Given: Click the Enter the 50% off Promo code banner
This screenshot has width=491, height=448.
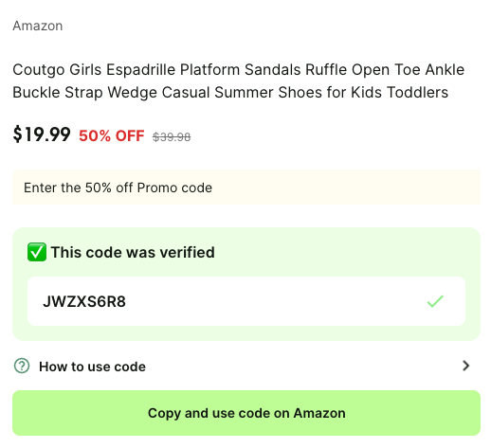Looking at the screenshot, I should 246,188.
